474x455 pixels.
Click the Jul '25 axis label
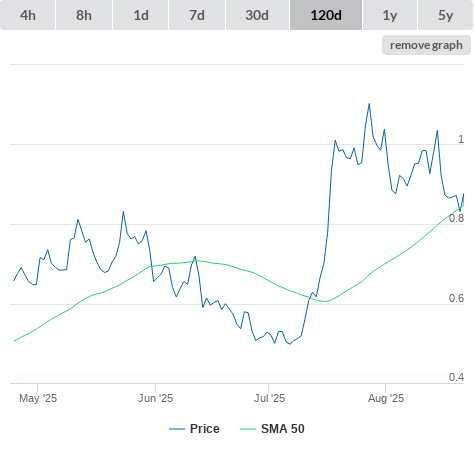269,398
